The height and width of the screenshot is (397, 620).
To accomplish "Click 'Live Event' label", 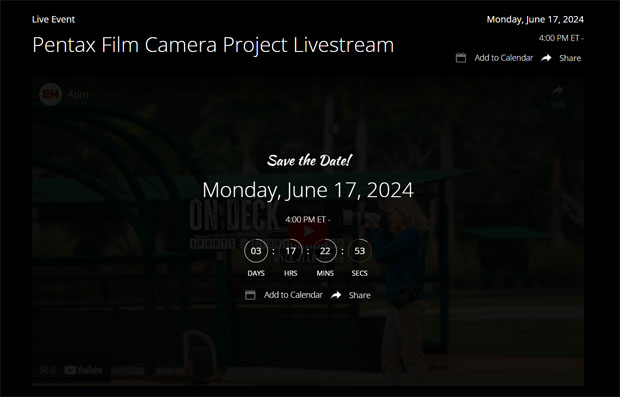I will (53, 19).
